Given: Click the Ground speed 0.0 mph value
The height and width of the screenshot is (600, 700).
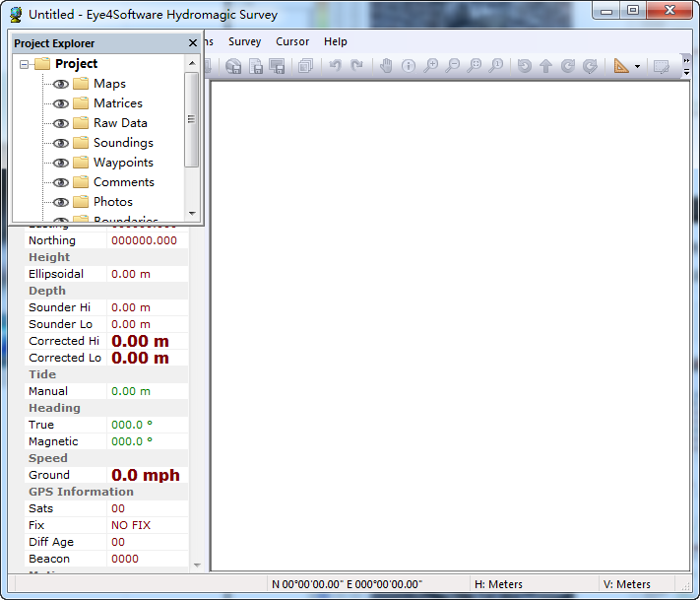Looking at the screenshot, I should pyautogui.click(x=146, y=475).
